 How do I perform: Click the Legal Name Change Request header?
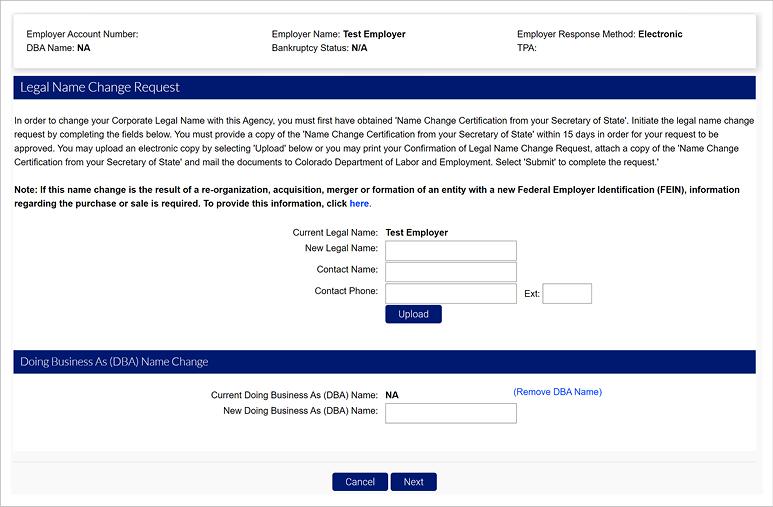pyautogui.click(x=100, y=87)
